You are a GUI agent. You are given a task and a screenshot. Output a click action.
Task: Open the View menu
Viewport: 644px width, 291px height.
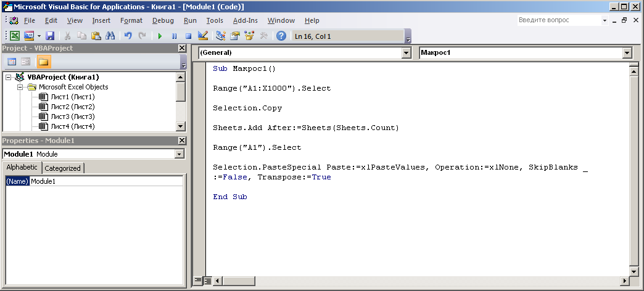click(75, 20)
